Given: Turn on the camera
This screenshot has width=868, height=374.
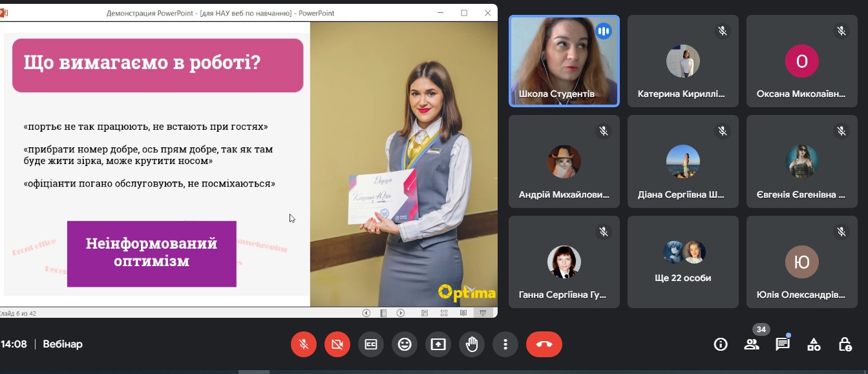Looking at the screenshot, I should pos(337,344).
